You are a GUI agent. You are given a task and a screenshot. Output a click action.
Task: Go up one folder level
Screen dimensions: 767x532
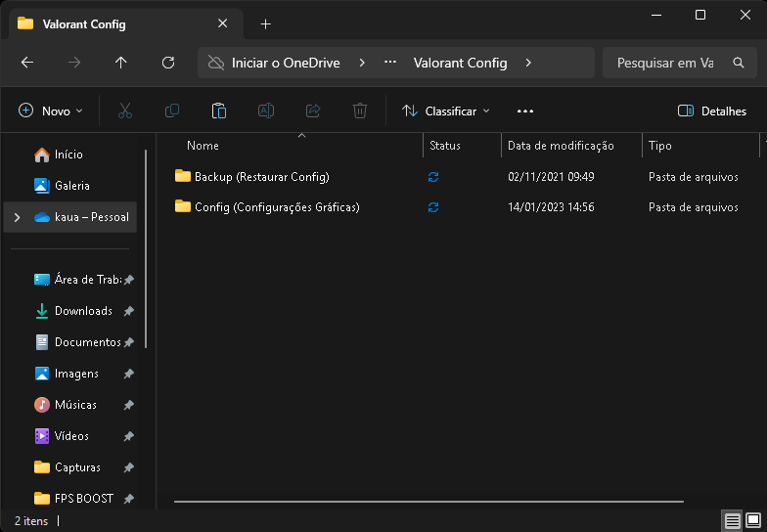click(x=121, y=63)
